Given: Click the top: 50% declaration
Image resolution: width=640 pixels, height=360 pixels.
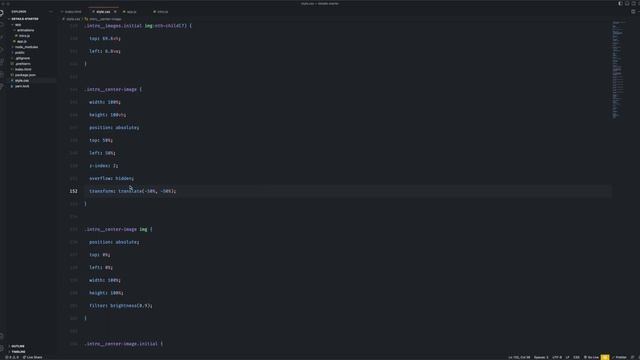Looking at the screenshot, I should point(101,140).
